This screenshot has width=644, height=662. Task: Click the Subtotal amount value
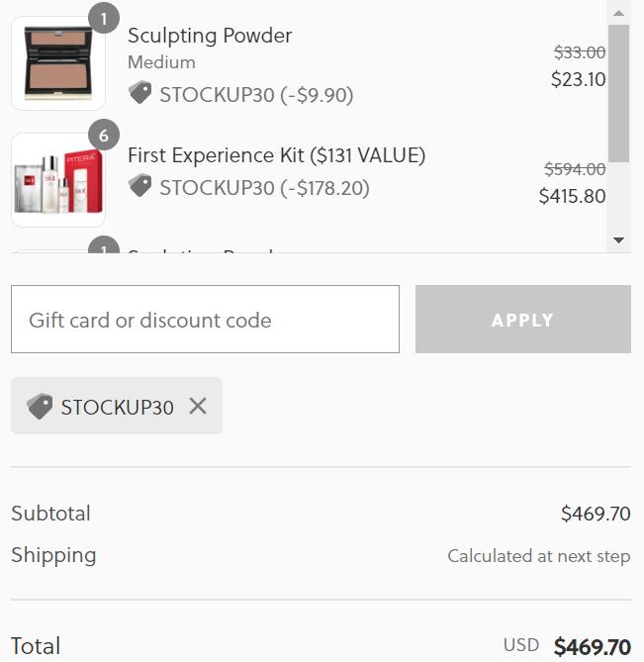pos(595,514)
